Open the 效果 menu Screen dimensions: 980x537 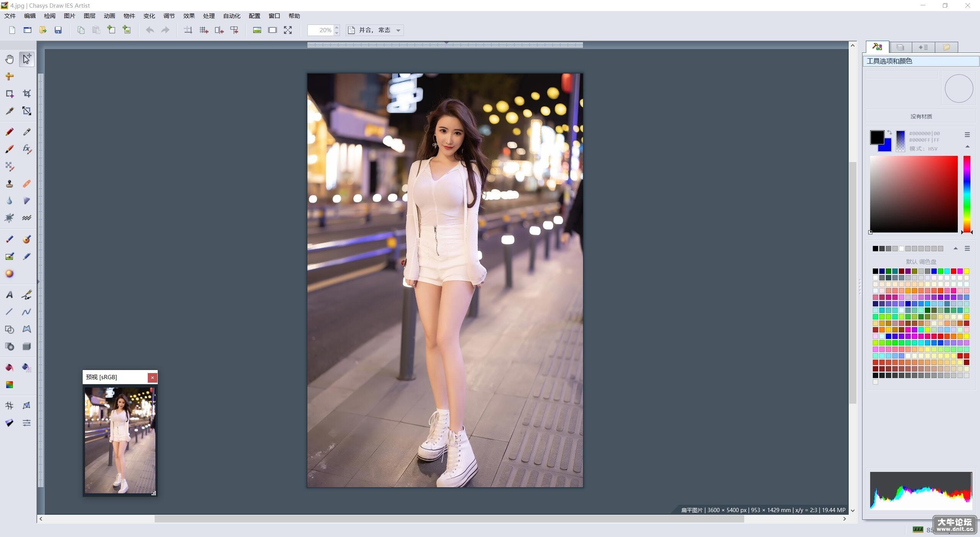(189, 16)
